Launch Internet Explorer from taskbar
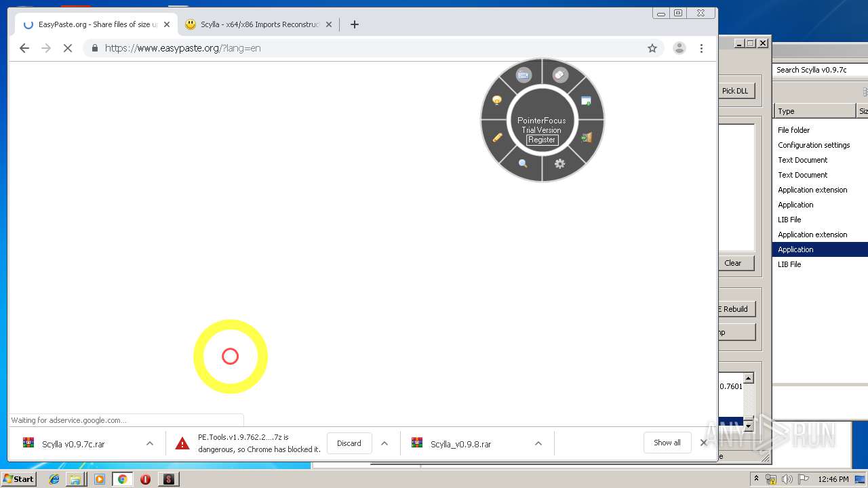 point(54,479)
